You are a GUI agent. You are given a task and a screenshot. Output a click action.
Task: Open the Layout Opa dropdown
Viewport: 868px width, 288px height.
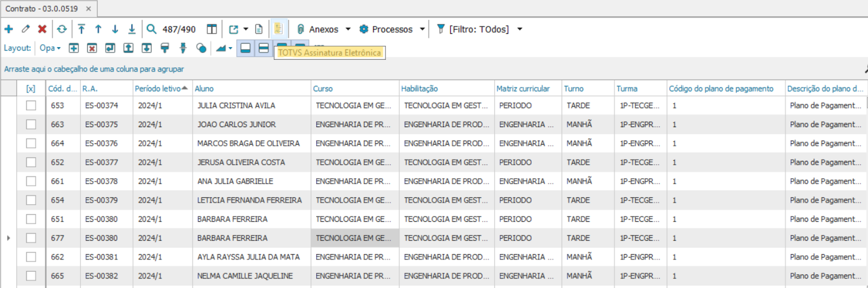coord(50,48)
